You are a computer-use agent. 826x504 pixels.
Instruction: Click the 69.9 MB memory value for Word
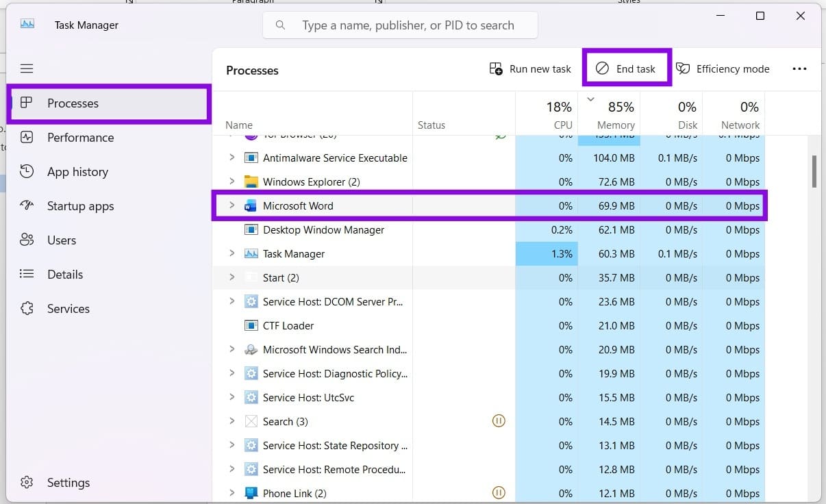[616, 206]
